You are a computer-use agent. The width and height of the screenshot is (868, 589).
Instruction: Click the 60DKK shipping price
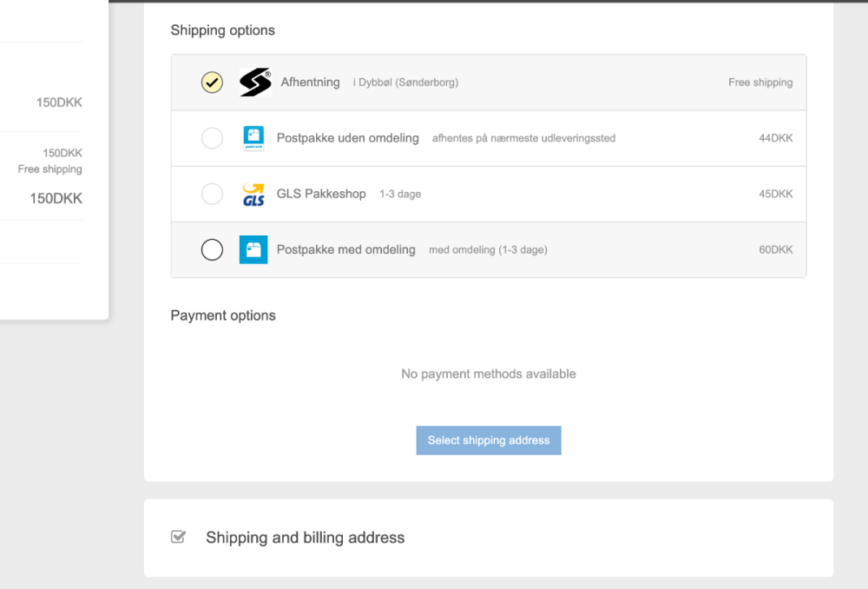775,249
